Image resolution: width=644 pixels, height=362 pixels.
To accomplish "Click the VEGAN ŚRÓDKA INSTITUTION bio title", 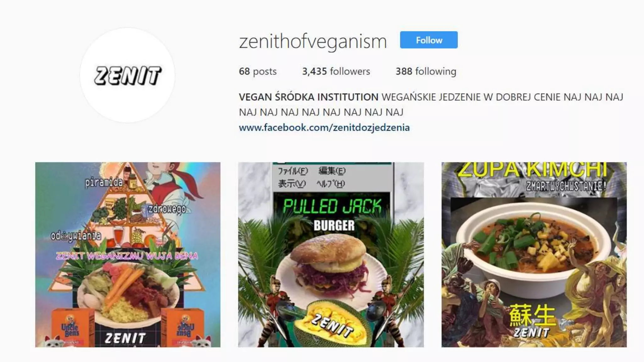I will coord(308,97).
